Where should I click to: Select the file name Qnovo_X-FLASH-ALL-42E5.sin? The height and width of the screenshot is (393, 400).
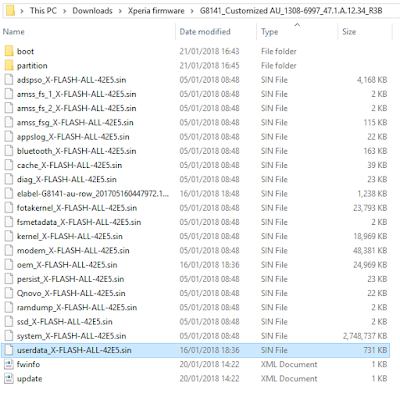click(71, 293)
